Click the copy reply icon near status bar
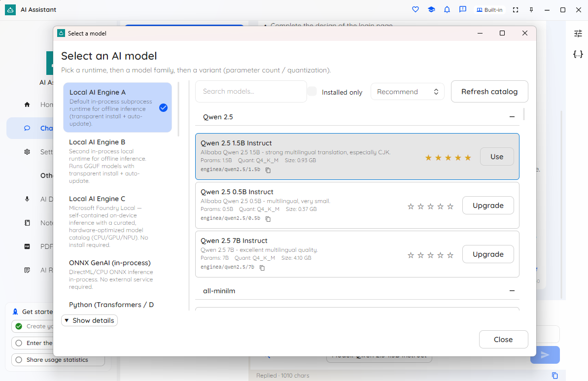The image size is (588, 381). pos(554,376)
